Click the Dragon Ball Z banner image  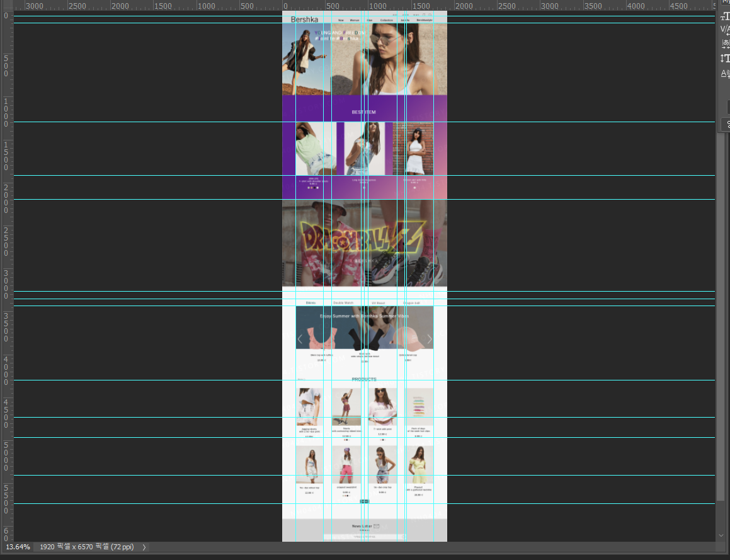tap(365, 243)
